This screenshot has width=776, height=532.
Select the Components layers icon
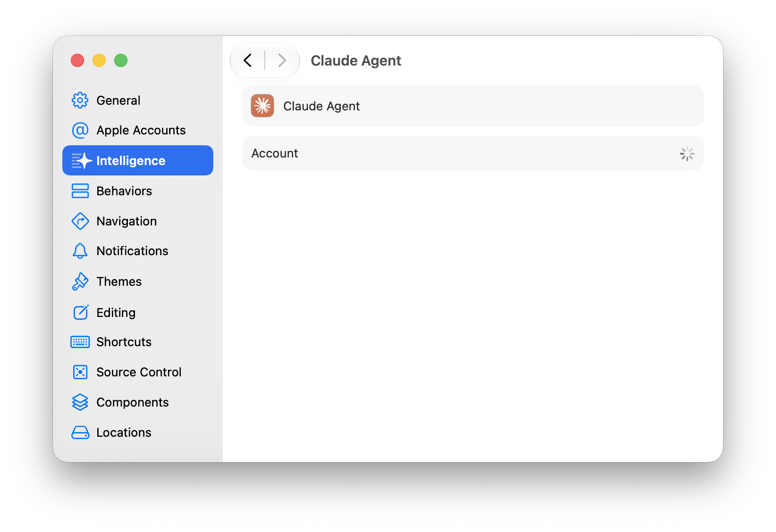click(80, 402)
